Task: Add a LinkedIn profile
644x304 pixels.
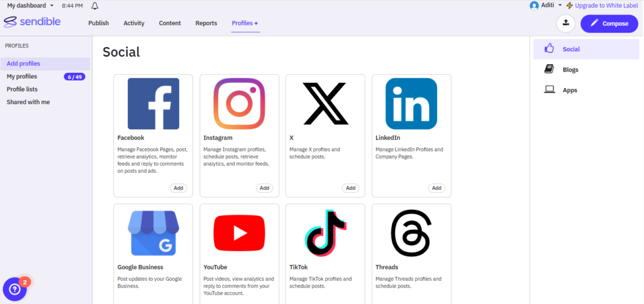Action: coord(436,188)
